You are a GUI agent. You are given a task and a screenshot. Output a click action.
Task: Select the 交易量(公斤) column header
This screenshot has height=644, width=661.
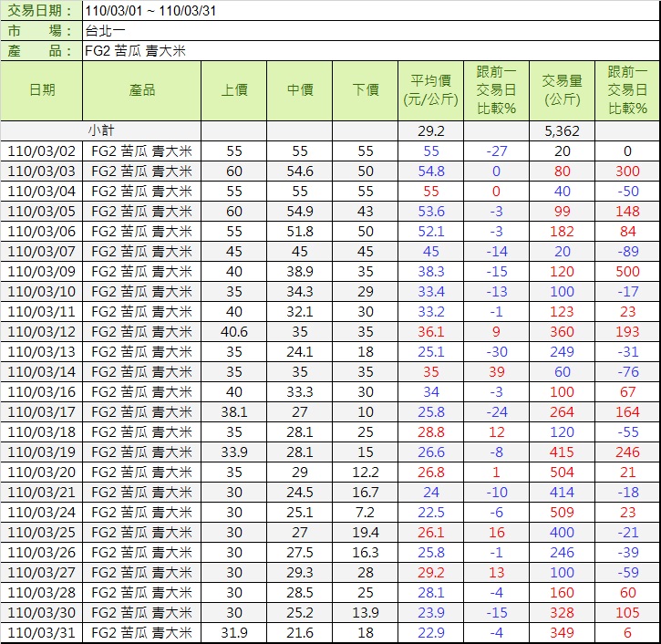(562, 90)
